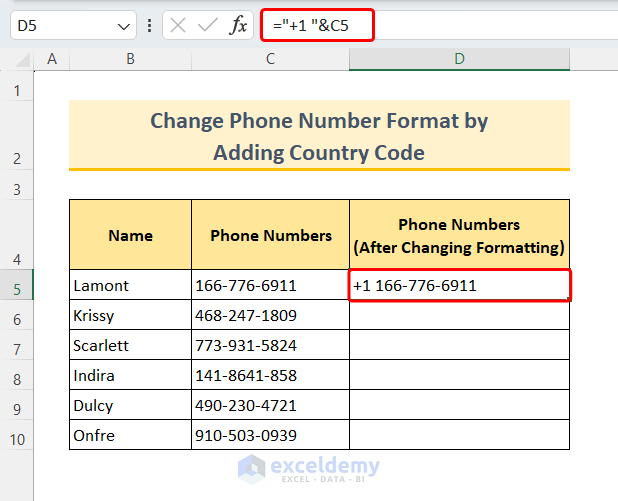Click the 'Phone Numbers' header in column C
This screenshot has width=618, height=501.
[270, 235]
